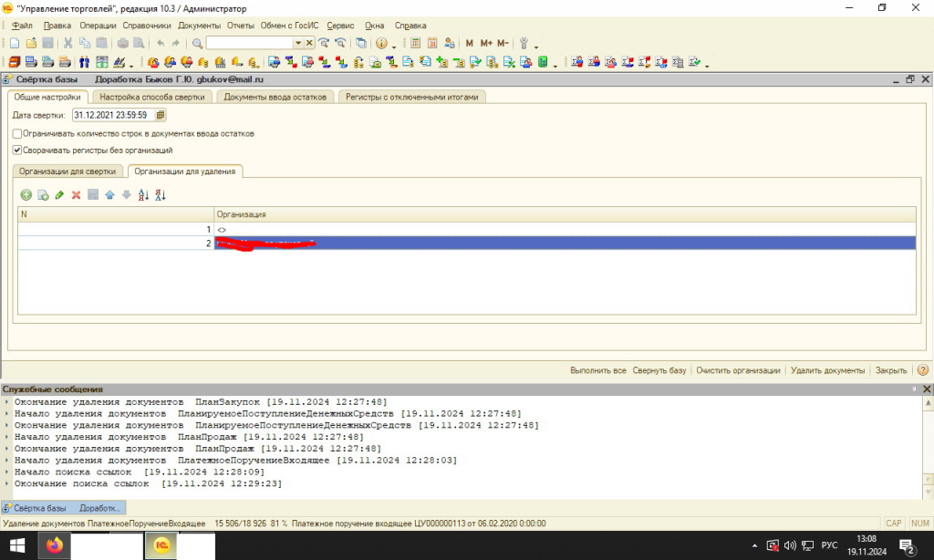Open the Сервис menu
934x560 pixels.
(x=340, y=26)
